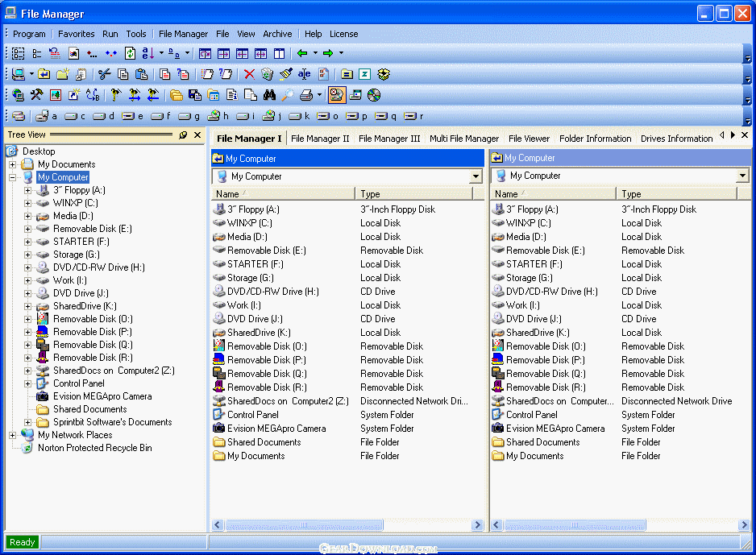Click the hammer and wrench tools icon

tap(36, 95)
